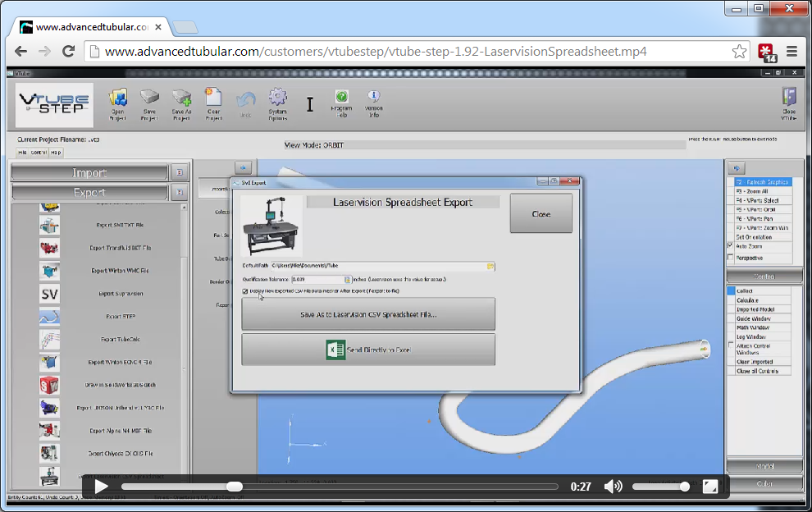Collapse the Export panel section
Screen dimensions: 812x512
pyautogui.click(x=180, y=192)
